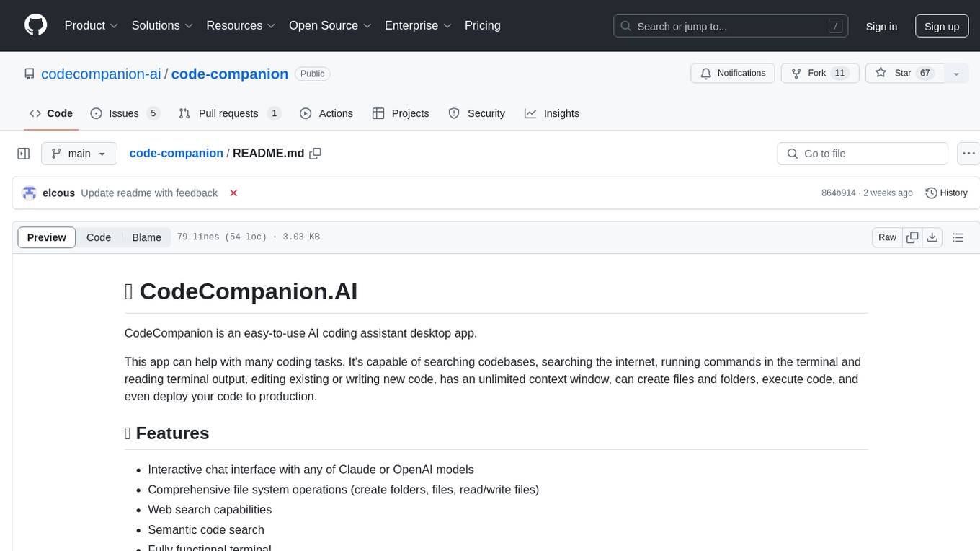Image resolution: width=980 pixels, height=551 pixels.
Task: Open the Issues tab
Action: (125, 113)
